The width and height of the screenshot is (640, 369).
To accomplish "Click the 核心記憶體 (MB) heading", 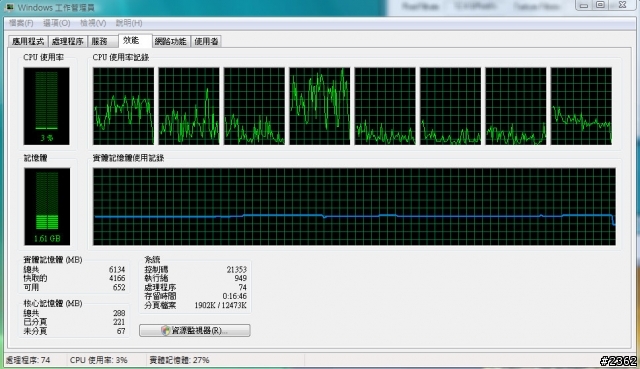I will [x=53, y=303].
